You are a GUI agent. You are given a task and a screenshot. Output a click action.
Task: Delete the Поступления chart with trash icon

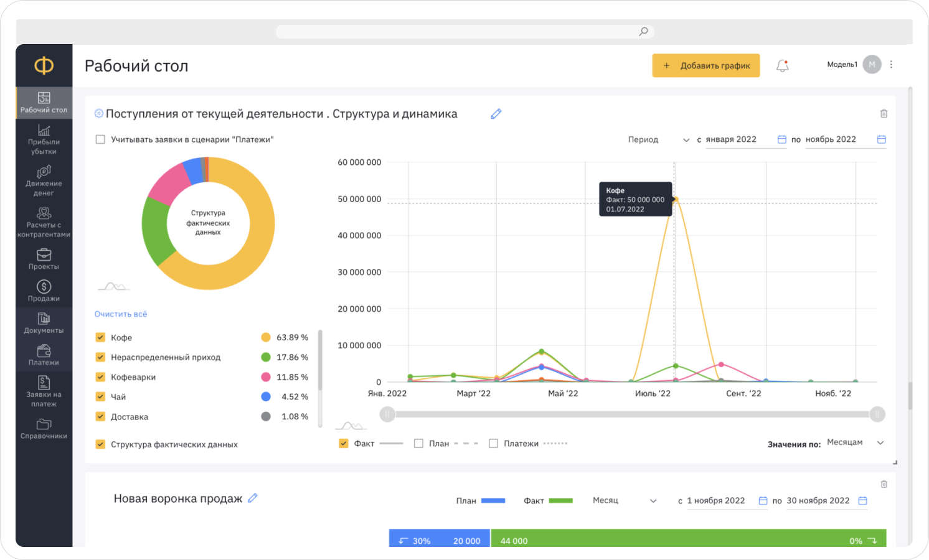tap(884, 113)
